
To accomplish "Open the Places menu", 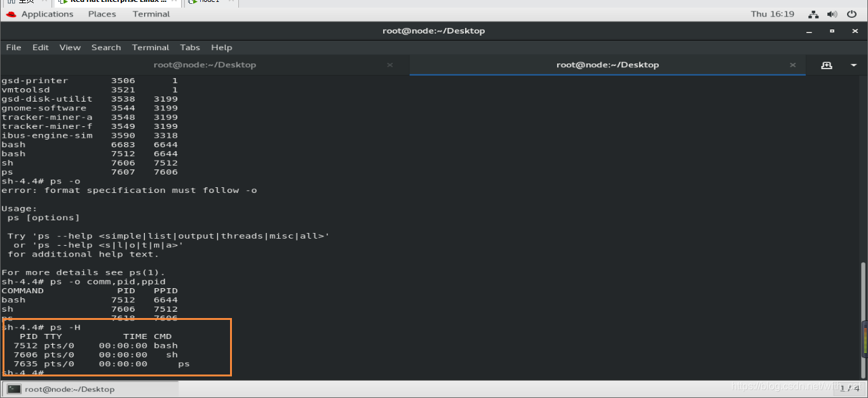I will (102, 14).
